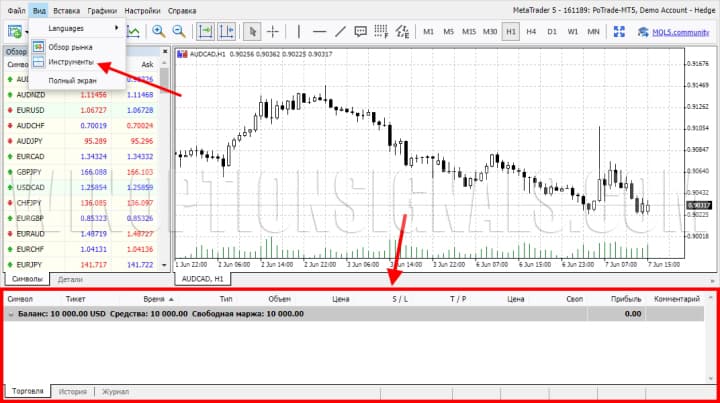This screenshot has width=720, height=403.
Task: Select the EURUSD row in market watch
Action: pyautogui.click(x=30, y=110)
